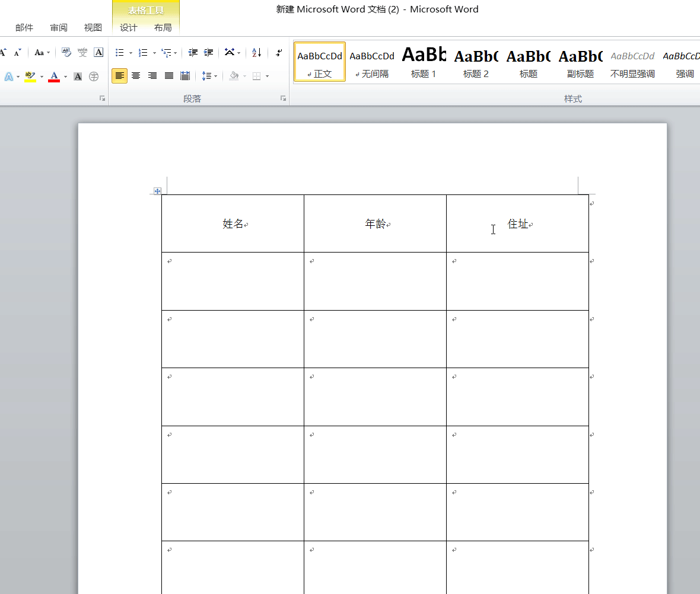Click the sort A-Z icon
The image size is (700, 594).
pyautogui.click(x=257, y=53)
